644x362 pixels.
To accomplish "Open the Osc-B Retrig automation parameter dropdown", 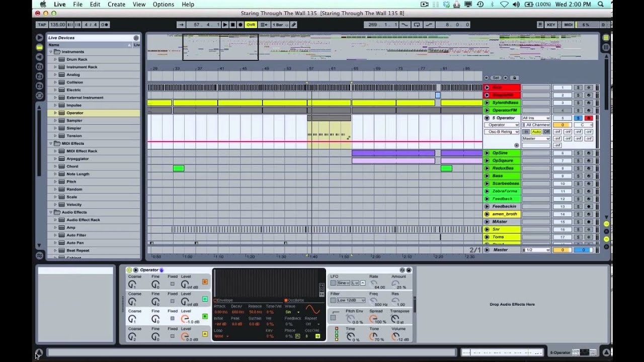I will [x=502, y=132].
